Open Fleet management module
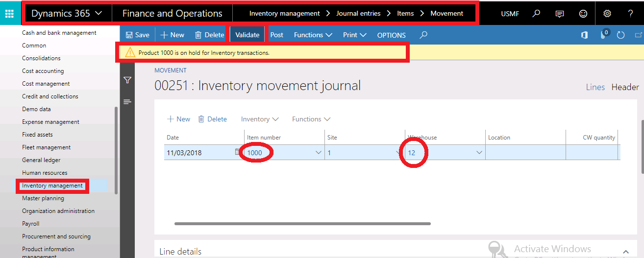 pos(46,147)
